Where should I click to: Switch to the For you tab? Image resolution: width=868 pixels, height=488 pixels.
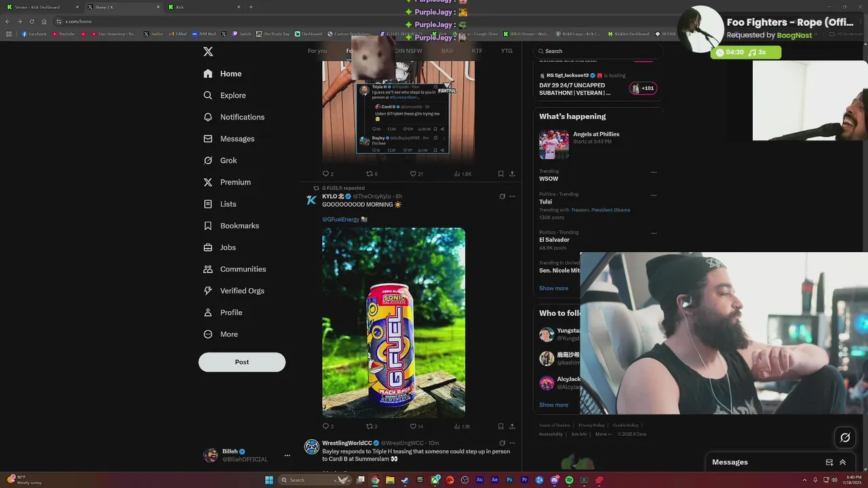click(317, 51)
